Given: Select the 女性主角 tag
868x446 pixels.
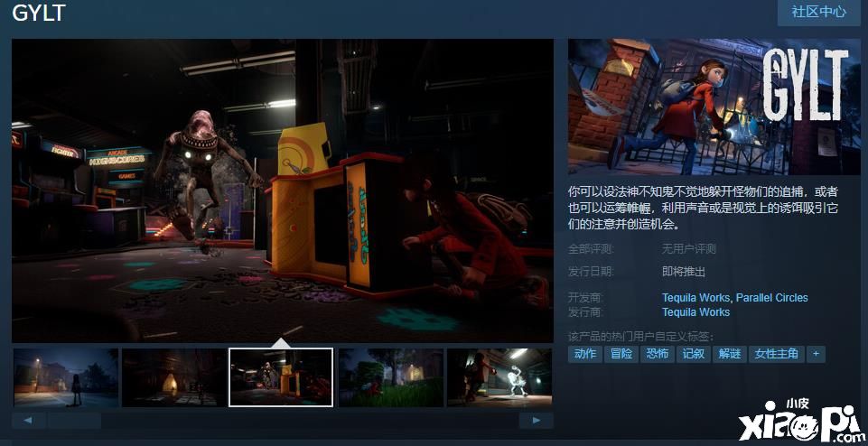Looking at the screenshot, I should coord(777,354).
